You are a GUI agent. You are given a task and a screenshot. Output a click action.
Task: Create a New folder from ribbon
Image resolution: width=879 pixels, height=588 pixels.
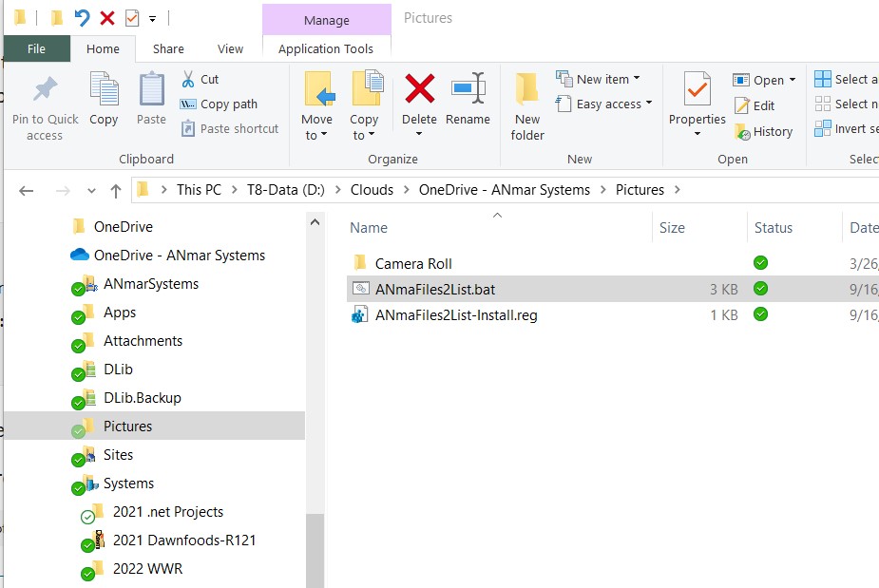click(527, 106)
